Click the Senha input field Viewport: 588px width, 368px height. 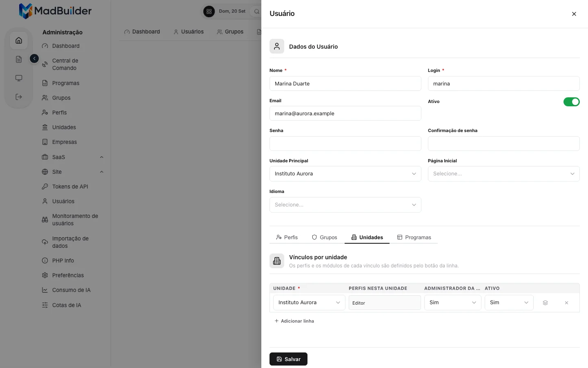pos(345,144)
